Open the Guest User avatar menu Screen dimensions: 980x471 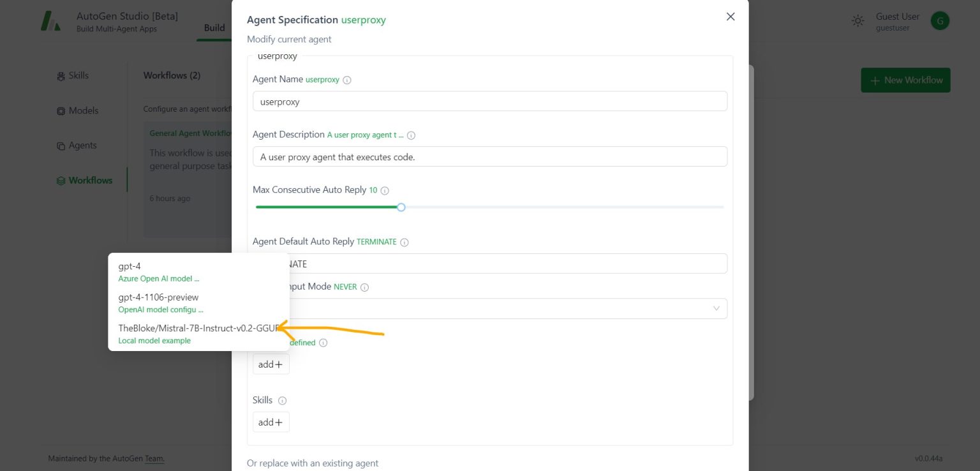pyautogui.click(x=939, y=20)
